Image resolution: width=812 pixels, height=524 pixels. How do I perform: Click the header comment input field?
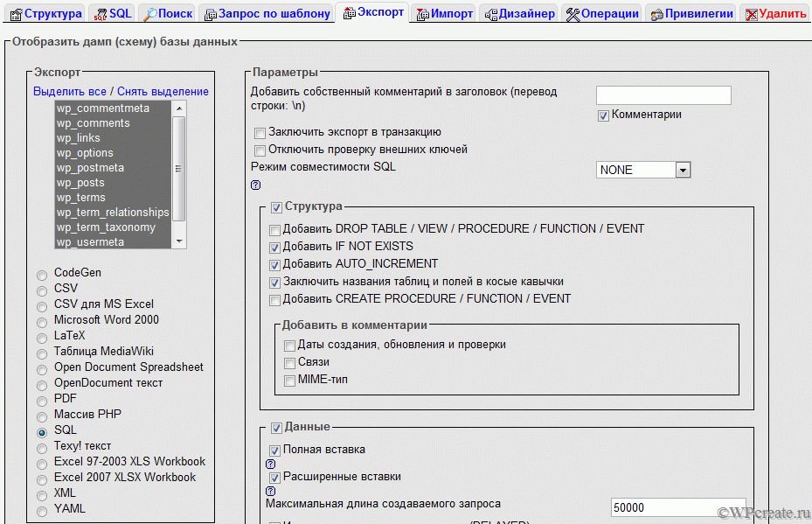pyautogui.click(x=663, y=95)
